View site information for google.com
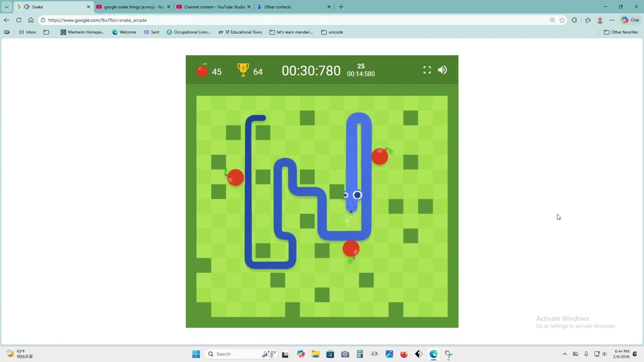Image resolution: width=644 pixels, height=362 pixels. coord(43,20)
